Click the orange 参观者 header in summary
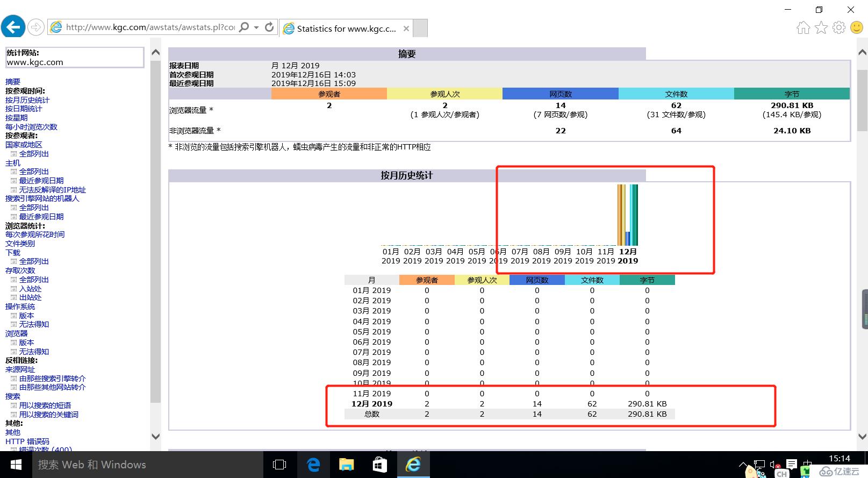Screen dimensions: 868x478 tap(329, 94)
